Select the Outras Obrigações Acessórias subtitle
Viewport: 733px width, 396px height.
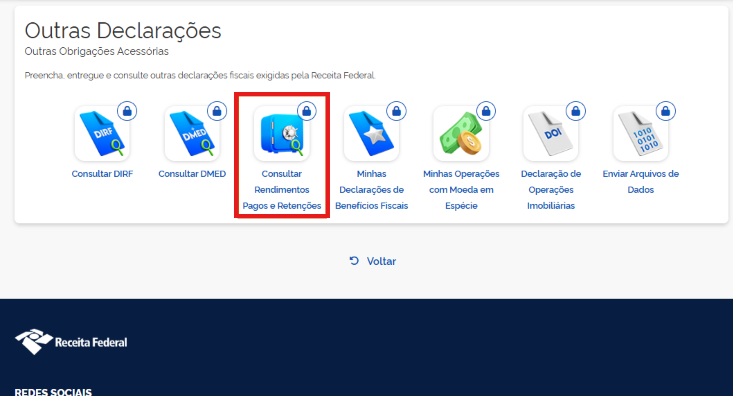click(x=97, y=51)
